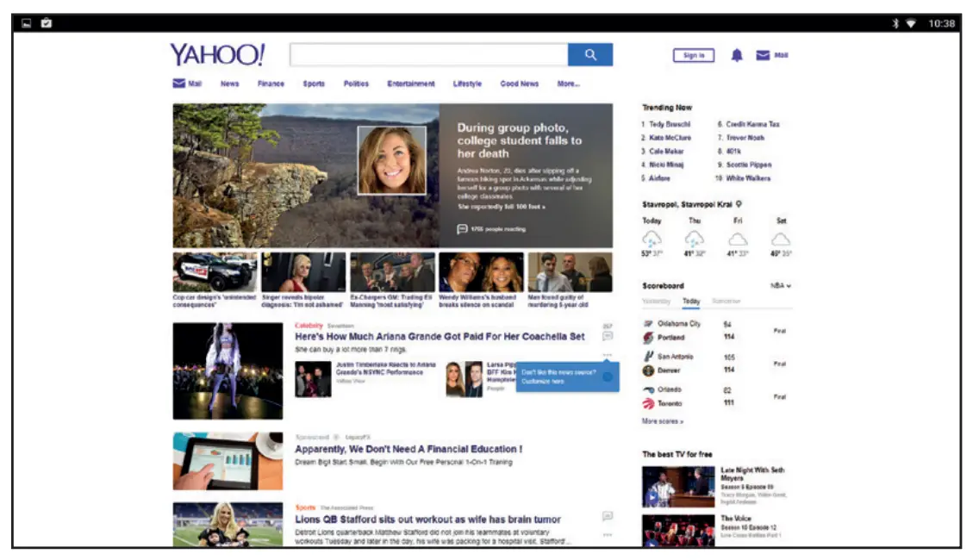
Task: Open the Finance section in navigation
Action: pos(271,84)
